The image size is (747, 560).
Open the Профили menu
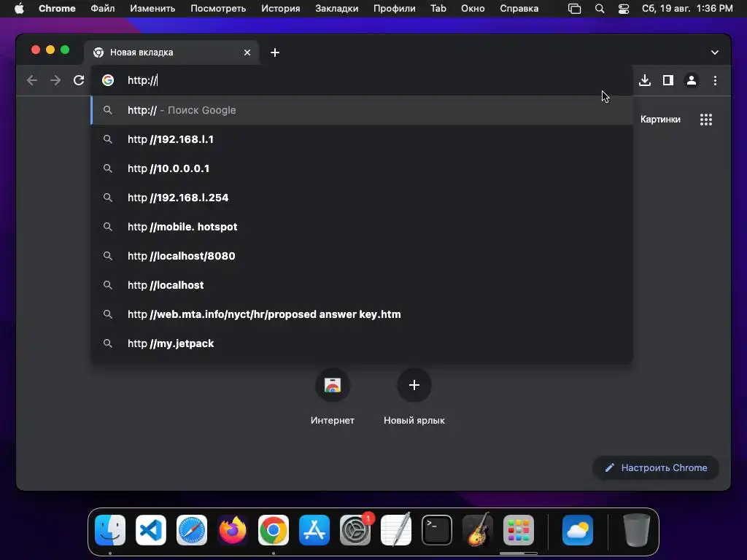(395, 9)
